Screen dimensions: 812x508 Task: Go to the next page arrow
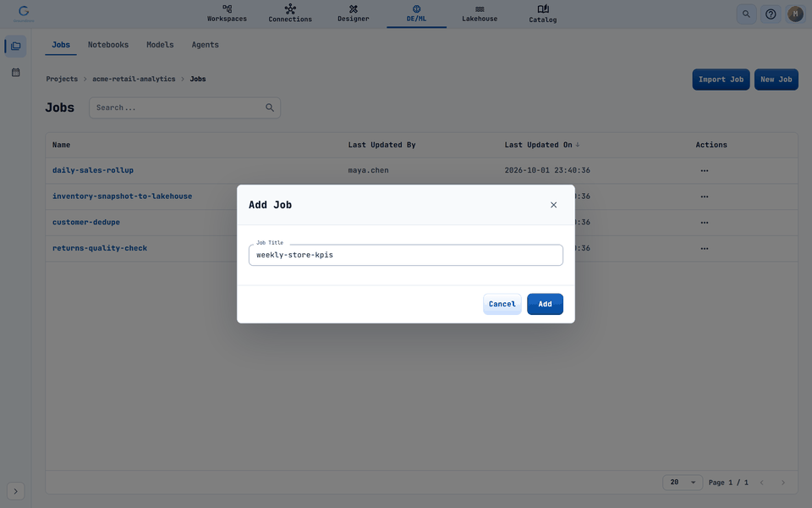[783, 483]
